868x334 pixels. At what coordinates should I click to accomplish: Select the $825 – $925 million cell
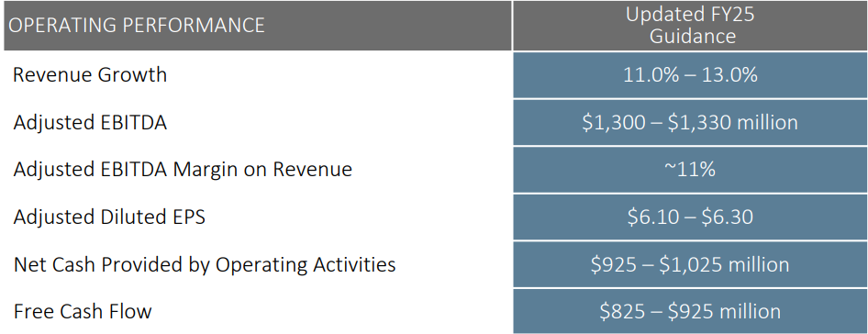[690, 311]
